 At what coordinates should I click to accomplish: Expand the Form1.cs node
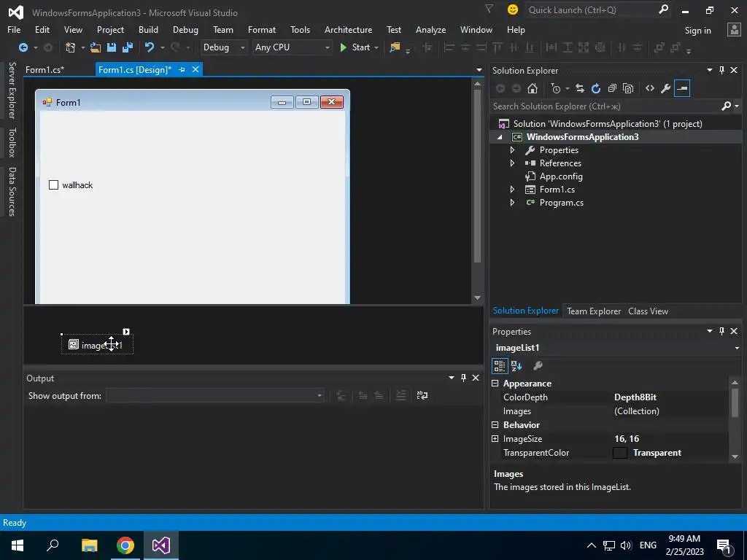click(512, 189)
